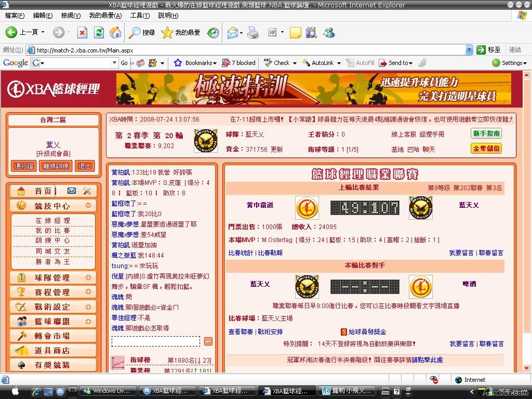Screen dimensions: 532x399
Task: Open the Research books icon
Action: click(x=312, y=33)
